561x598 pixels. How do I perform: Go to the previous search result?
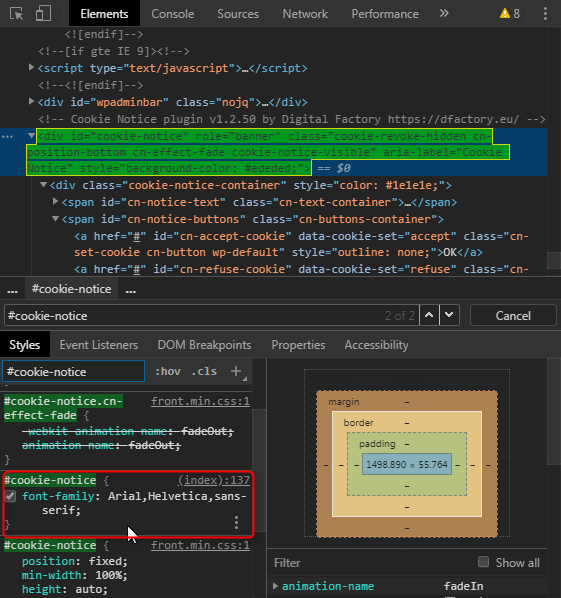[429, 315]
